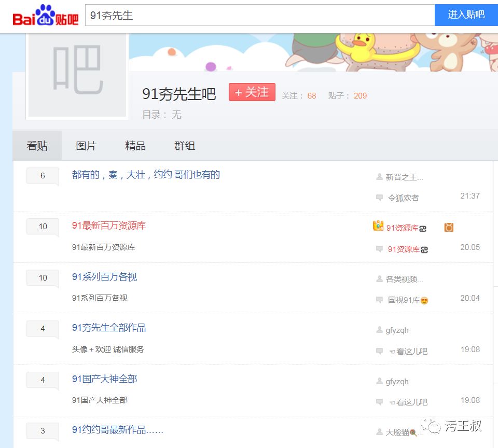Open the 看贴 tab
The image size is (498, 448).
coord(37,146)
